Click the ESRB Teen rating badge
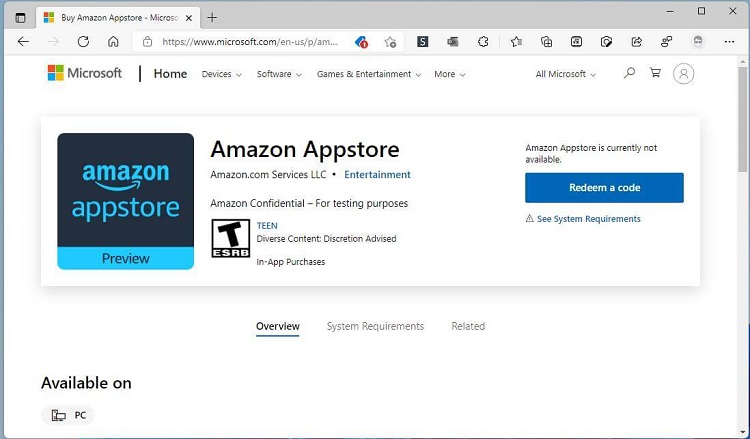The width and height of the screenshot is (750, 439). click(x=231, y=238)
